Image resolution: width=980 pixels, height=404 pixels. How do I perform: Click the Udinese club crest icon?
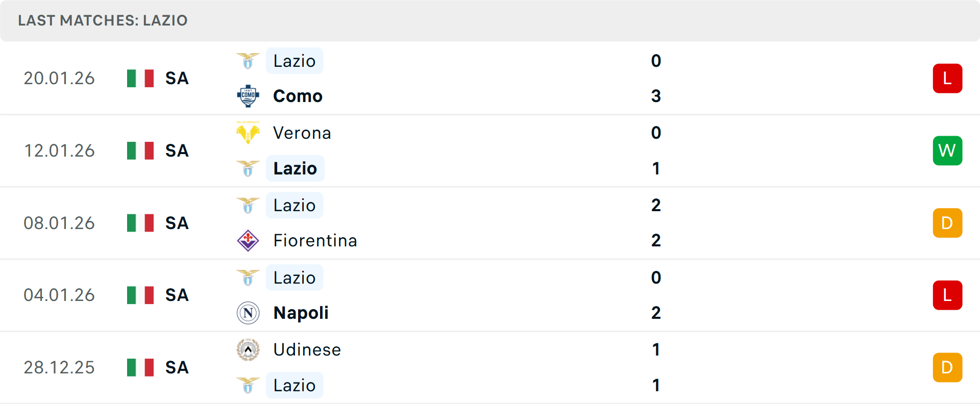(x=248, y=350)
